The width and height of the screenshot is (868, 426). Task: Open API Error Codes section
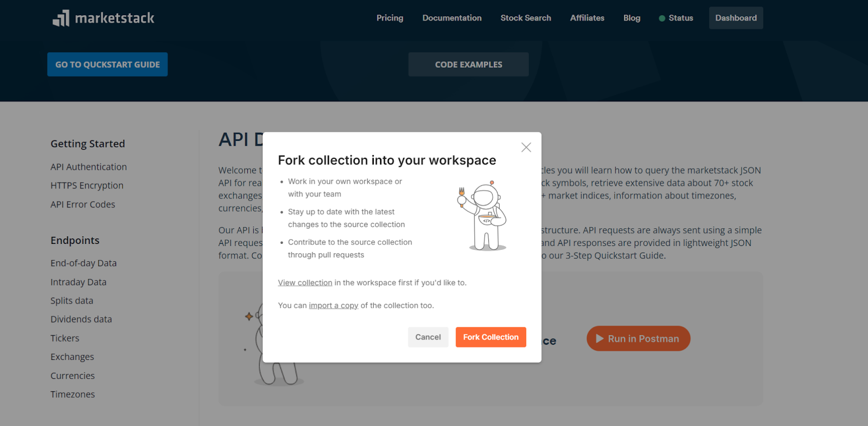pos(82,204)
